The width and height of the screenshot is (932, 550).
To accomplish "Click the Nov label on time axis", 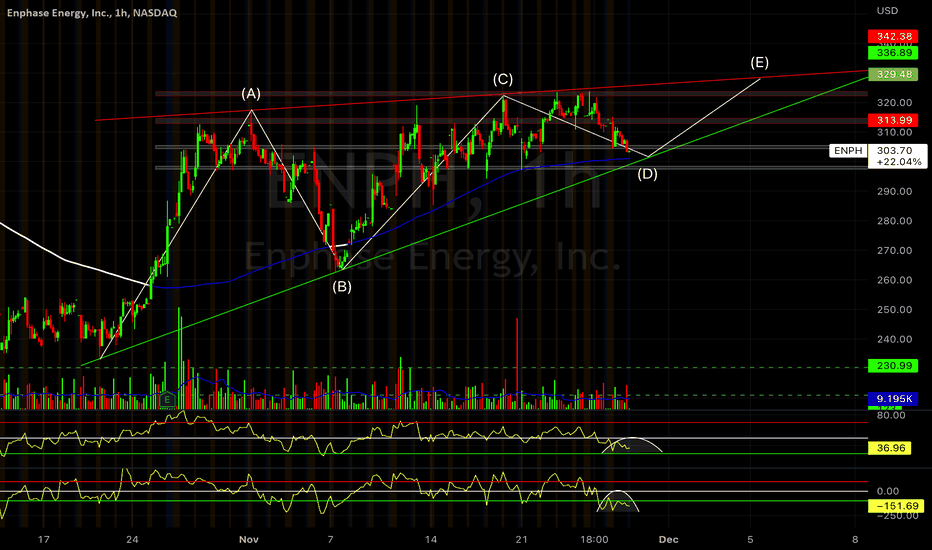I will pyautogui.click(x=248, y=539).
